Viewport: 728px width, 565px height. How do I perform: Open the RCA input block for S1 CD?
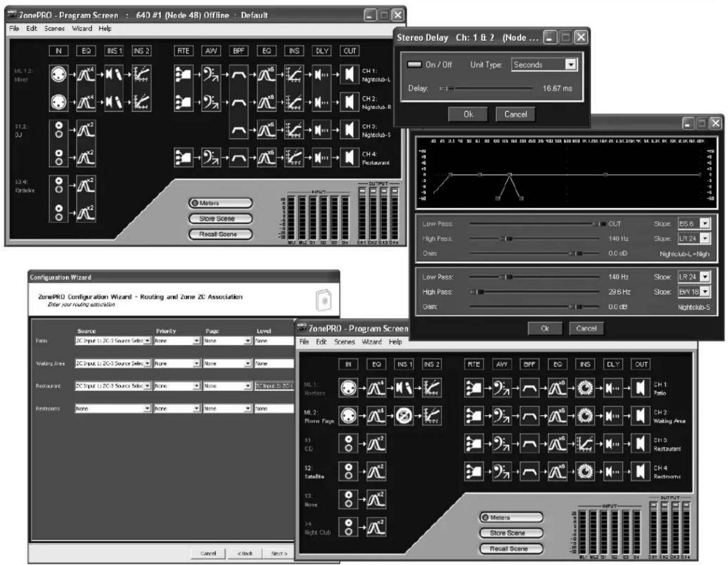348,443
